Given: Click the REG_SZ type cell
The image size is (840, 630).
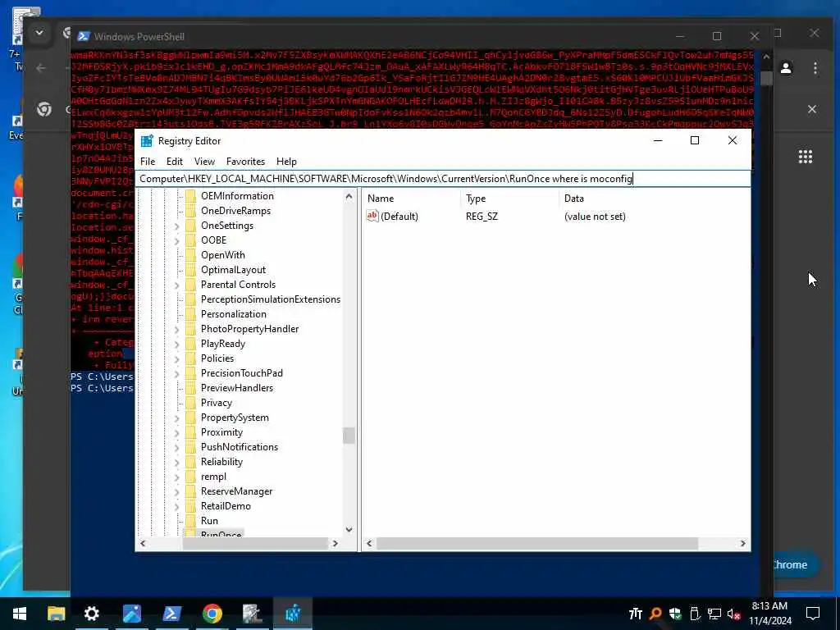Looking at the screenshot, I should 482,217.
